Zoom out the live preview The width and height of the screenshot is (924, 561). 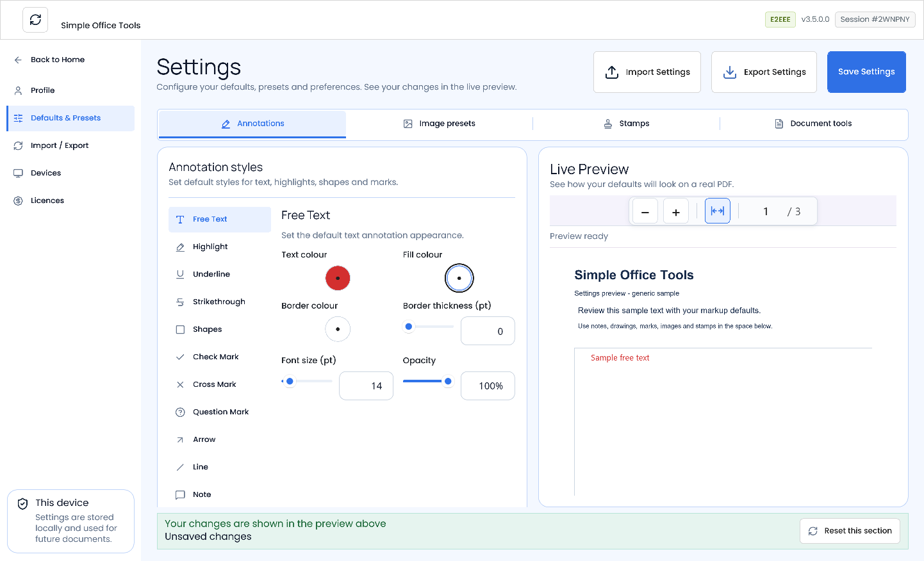coord(645,211)
